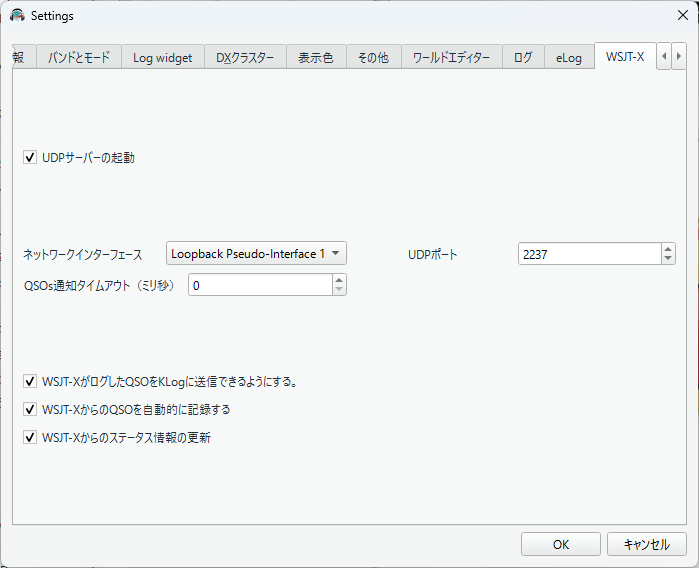Toggle WSJT-XからのQSOを自動的に記録する checkbox
Image resolution: width=699 pixels, height=568 pixels.
(x=30, y=409)
